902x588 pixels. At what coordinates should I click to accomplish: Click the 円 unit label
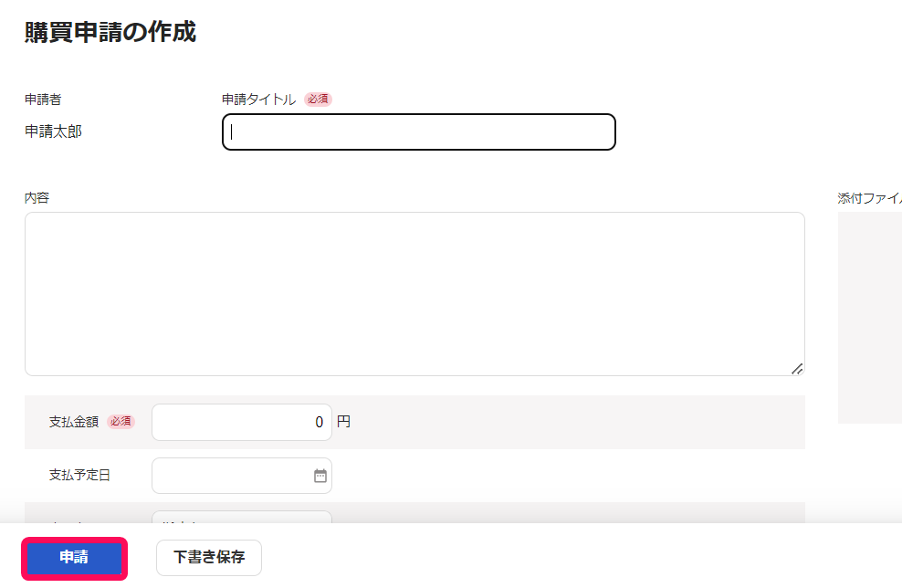pyautogui.click(x=343, y=422)
